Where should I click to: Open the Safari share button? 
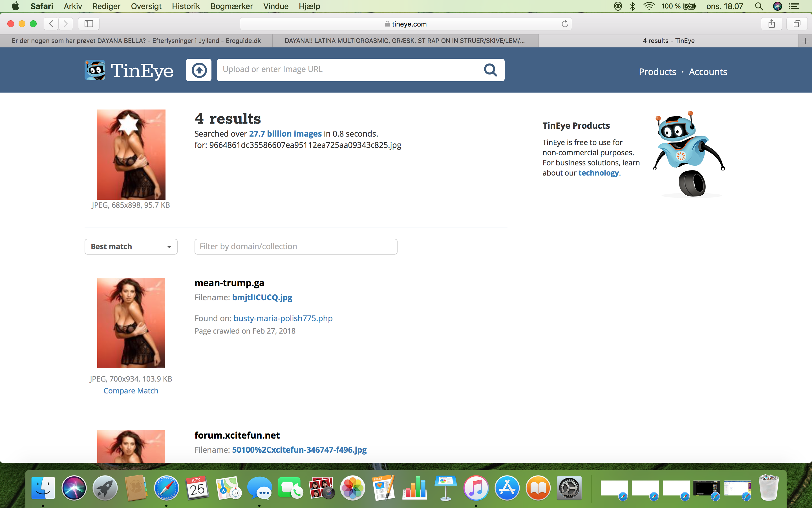pos(772,23)
